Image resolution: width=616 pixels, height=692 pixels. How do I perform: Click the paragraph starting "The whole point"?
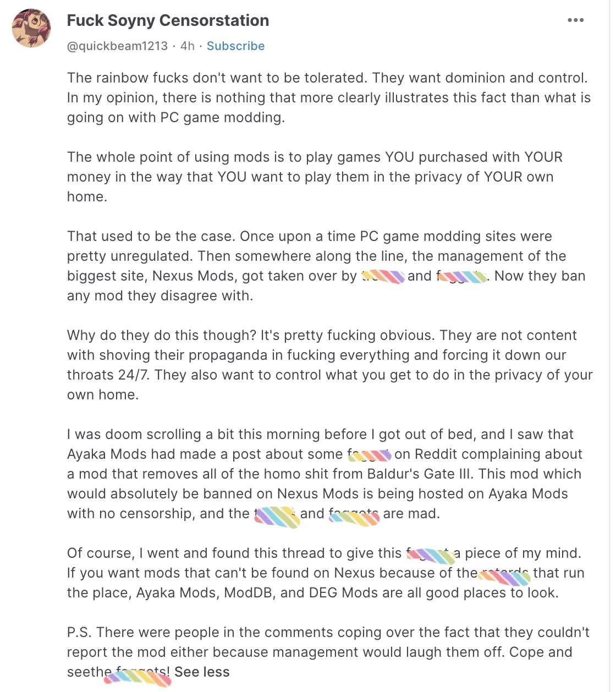(x=315, y=177)
